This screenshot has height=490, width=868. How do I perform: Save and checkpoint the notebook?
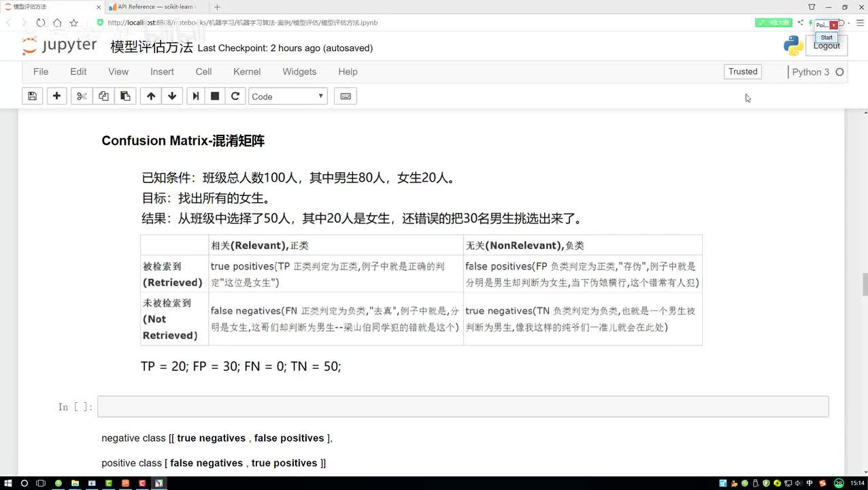[32, 96]
